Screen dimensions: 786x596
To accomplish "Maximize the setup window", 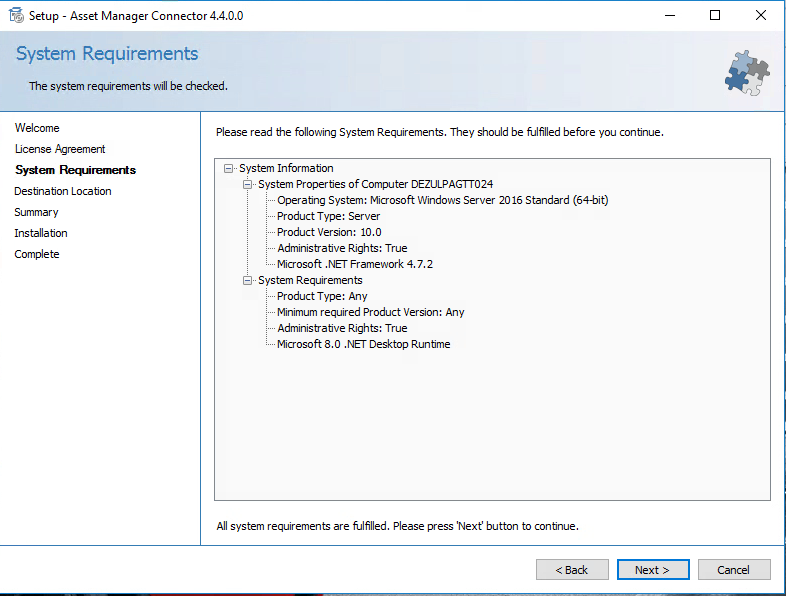I will [x=715, y=15].
